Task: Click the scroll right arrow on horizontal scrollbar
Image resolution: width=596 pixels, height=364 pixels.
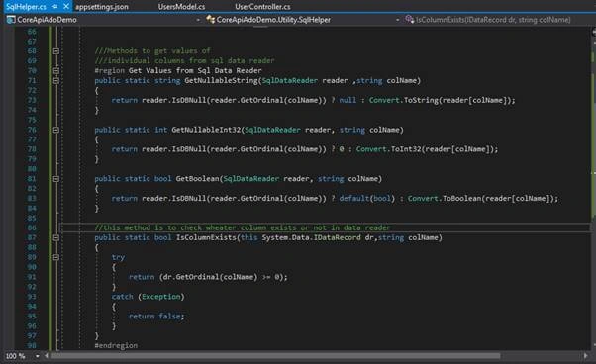Action: [x=585, y=356]
